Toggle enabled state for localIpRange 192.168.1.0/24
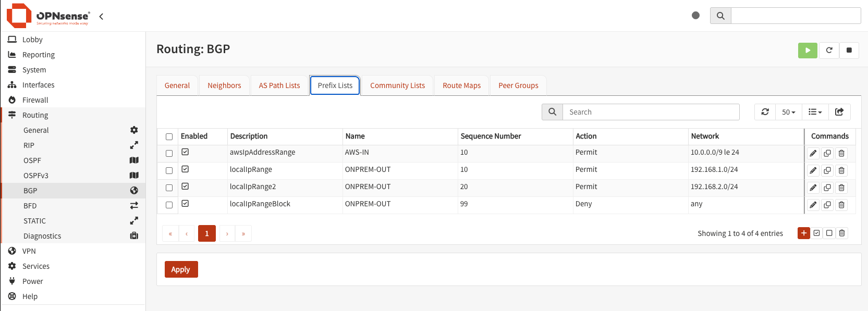This screenshot has height=311, width=868. coord(185,169)
